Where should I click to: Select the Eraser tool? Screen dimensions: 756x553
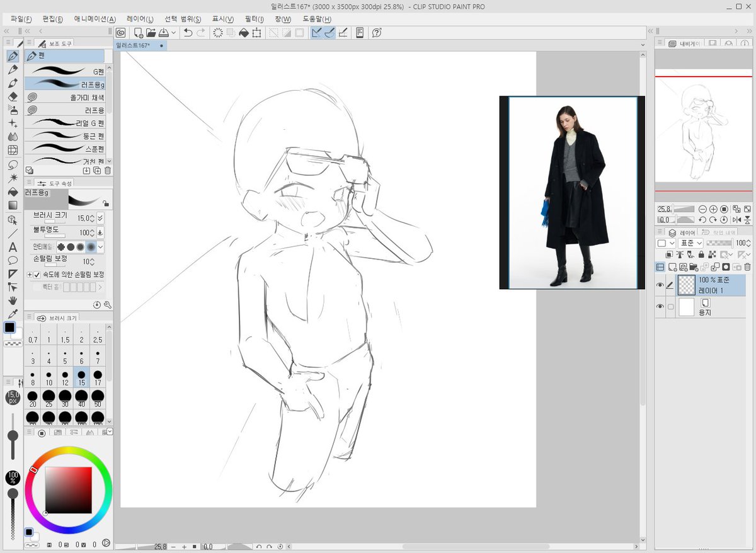pos(13,96)
